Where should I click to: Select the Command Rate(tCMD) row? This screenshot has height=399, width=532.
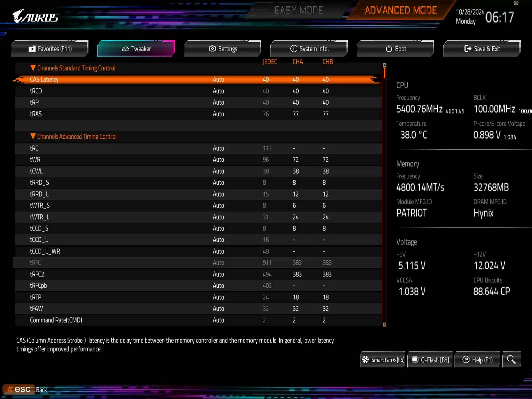199,320
